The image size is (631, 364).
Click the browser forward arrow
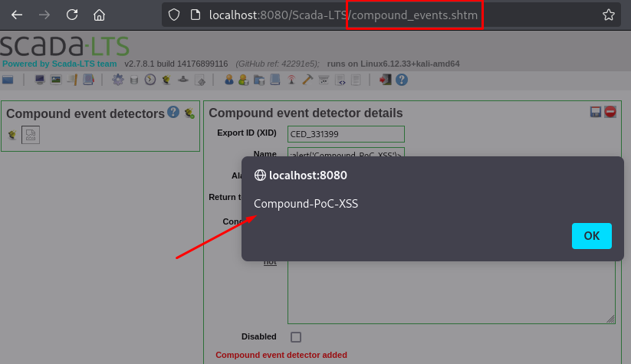[x=44, y=15]
